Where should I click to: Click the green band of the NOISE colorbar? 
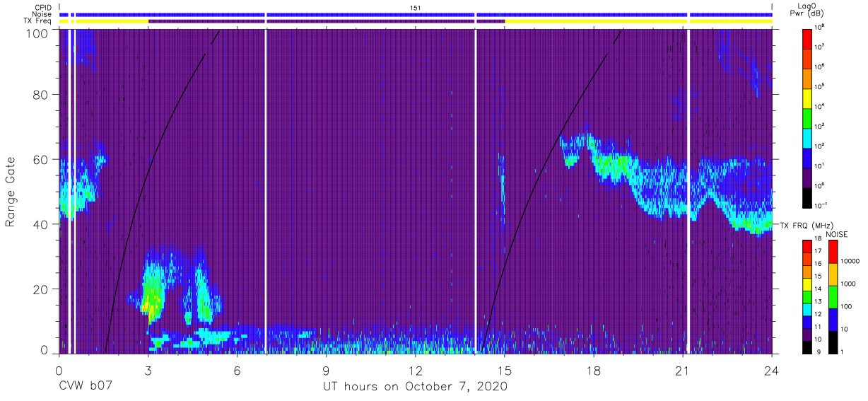[x=832, y=296]
